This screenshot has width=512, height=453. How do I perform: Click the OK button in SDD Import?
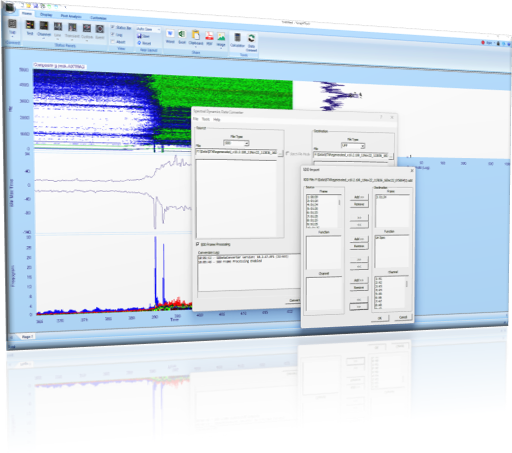coord(380,318)
